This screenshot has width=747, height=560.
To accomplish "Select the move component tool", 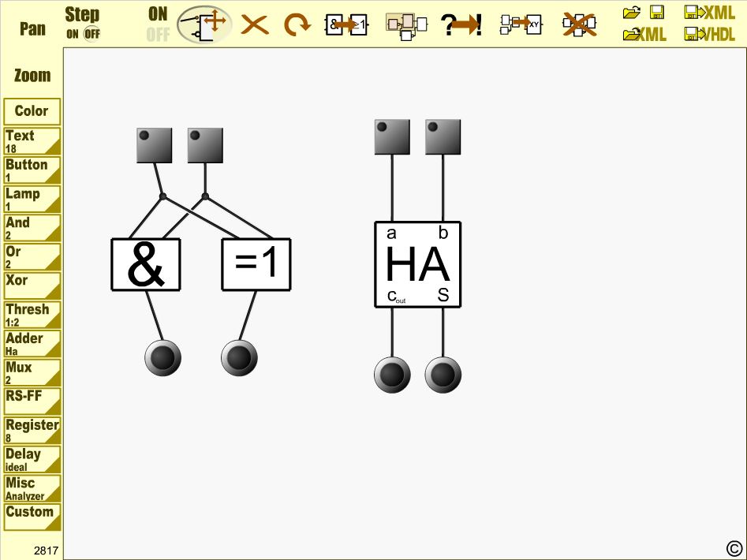I will pos(205,24).
